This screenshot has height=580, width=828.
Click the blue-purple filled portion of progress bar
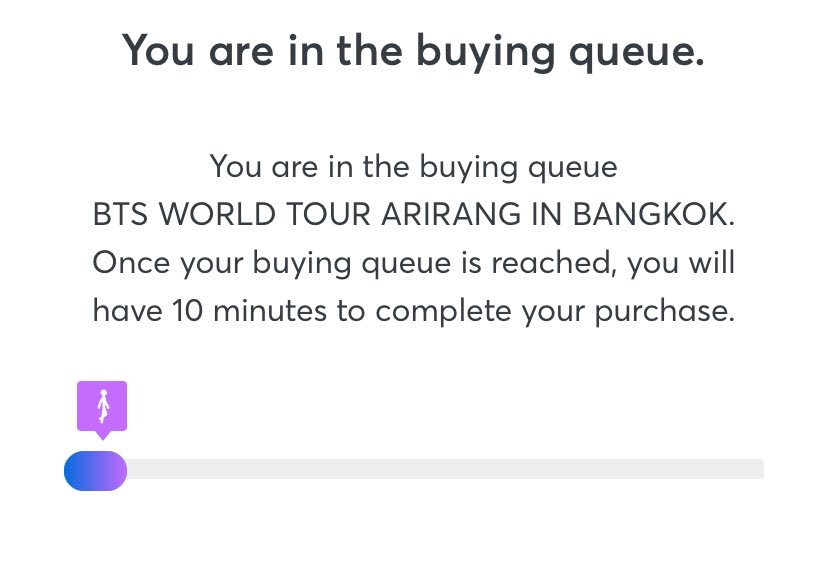click(x=96, y=471)
